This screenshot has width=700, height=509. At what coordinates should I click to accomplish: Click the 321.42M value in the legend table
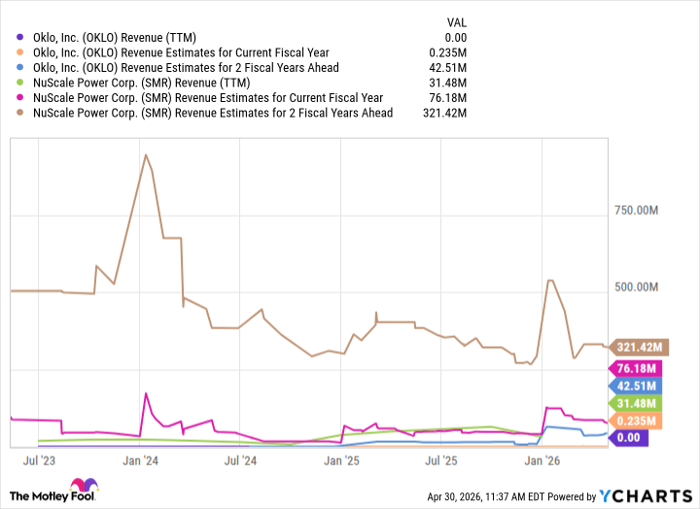[x=445, y=113]
